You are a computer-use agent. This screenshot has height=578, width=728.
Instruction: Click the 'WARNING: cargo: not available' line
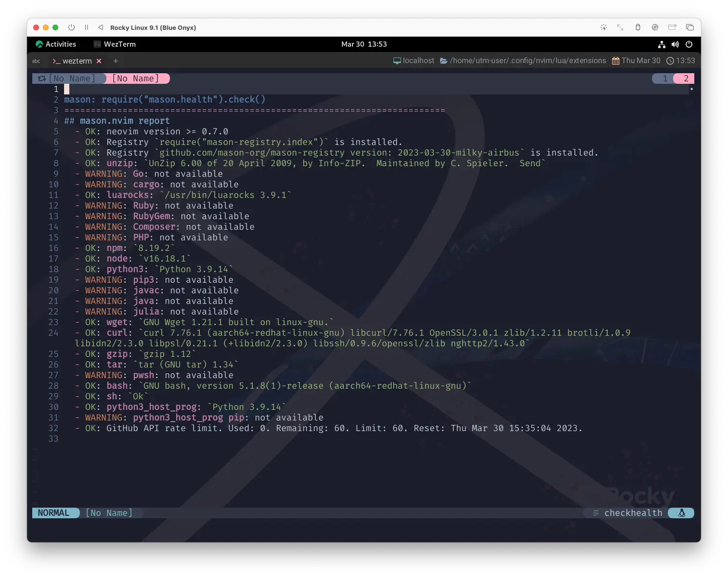[x=156, y=184]
